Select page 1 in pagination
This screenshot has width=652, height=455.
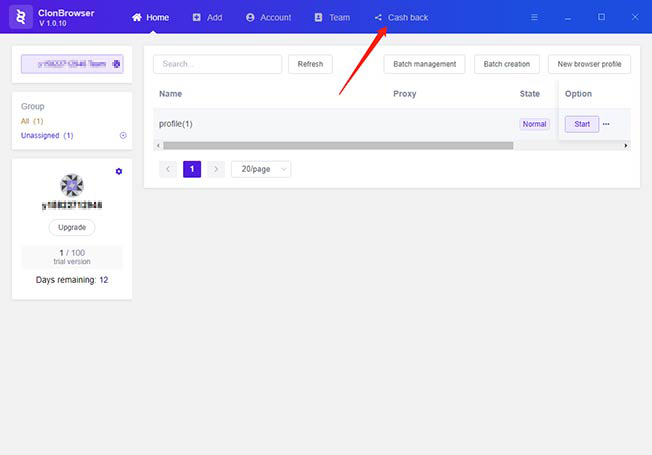(x=192, y=169)
